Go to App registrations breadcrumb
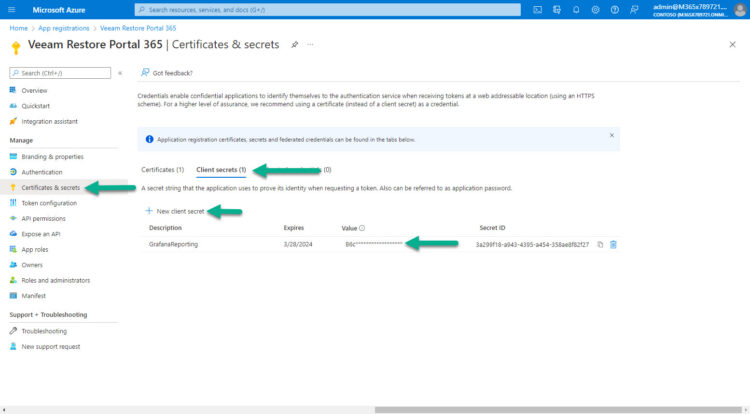The width and height of the screenshot is (750, 414). 64,28
